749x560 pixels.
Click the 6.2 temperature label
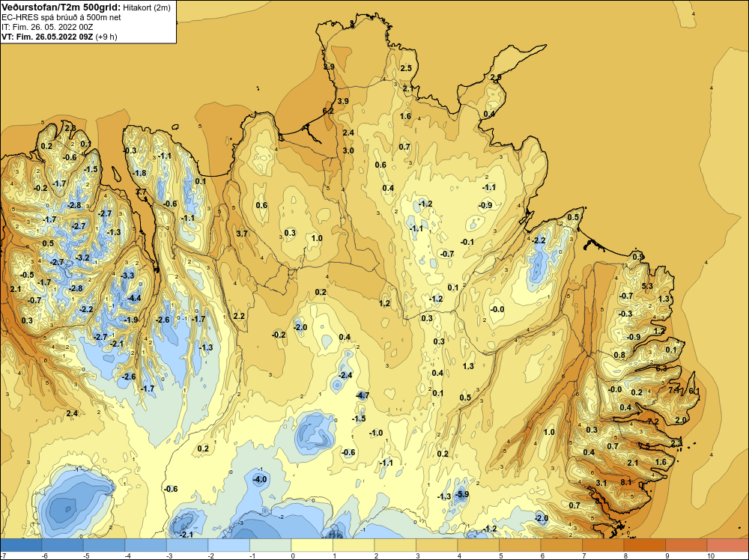click(x=328, y=111)
